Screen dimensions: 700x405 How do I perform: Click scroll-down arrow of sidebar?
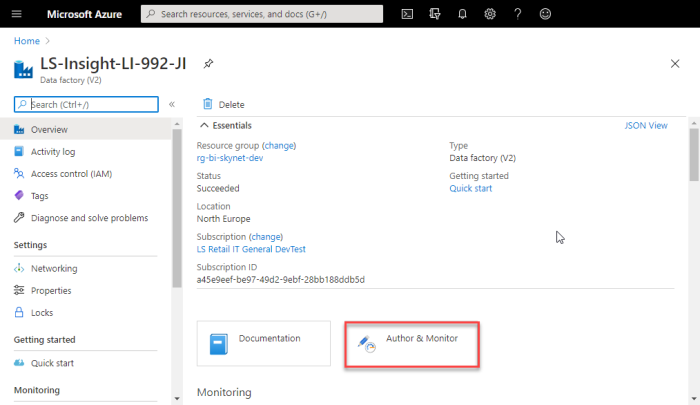pos(177,398)
